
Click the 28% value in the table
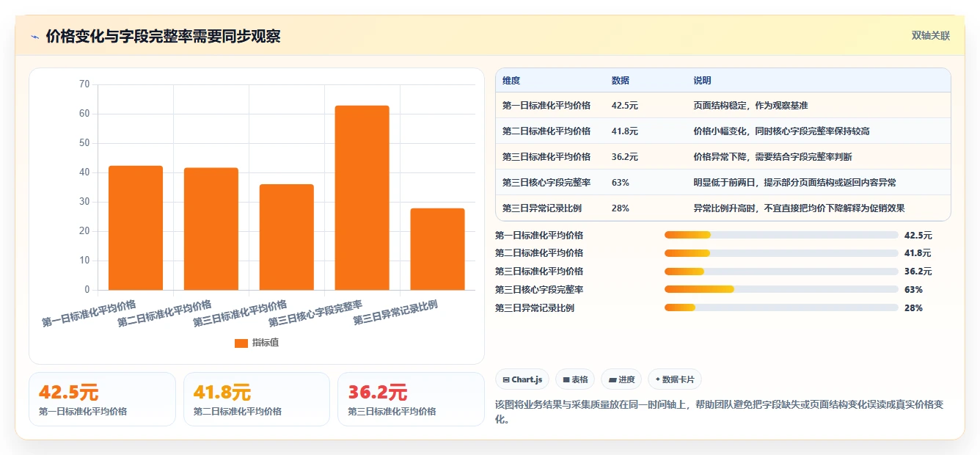(620, 208)
